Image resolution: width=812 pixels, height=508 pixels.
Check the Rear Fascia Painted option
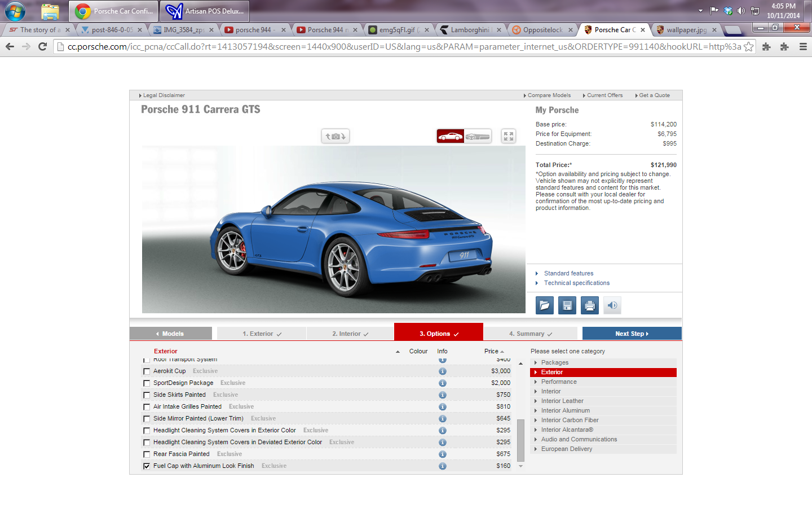coord(147,454)
